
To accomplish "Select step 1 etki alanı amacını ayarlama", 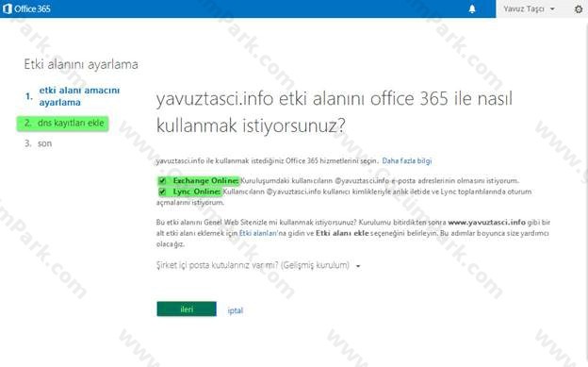I will point(79,96).
